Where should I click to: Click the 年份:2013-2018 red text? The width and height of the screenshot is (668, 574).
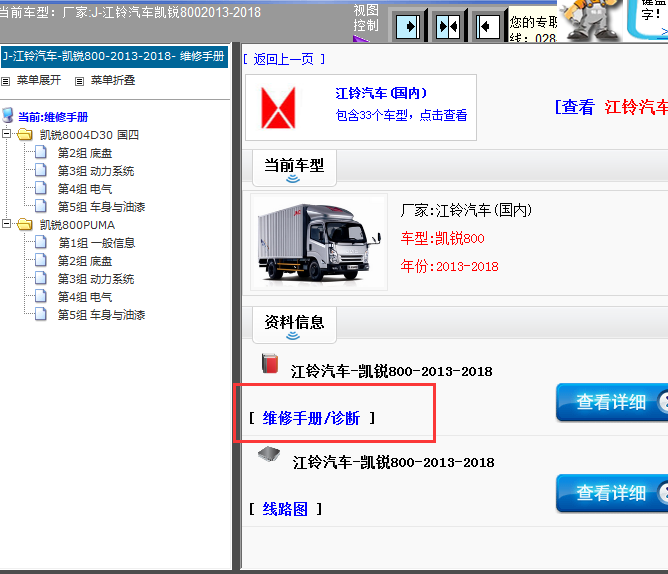[x=449, y=266]
